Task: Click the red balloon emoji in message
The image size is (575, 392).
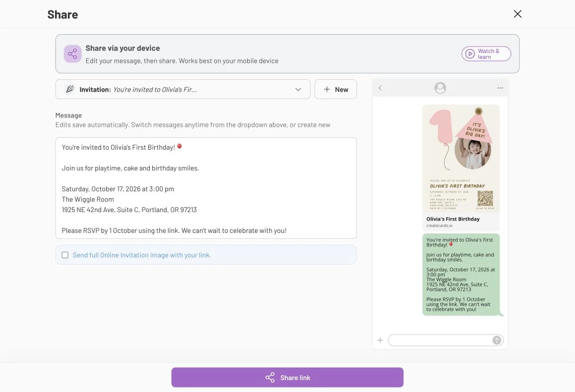Action: pyautogui.click(x=179, y=147)
